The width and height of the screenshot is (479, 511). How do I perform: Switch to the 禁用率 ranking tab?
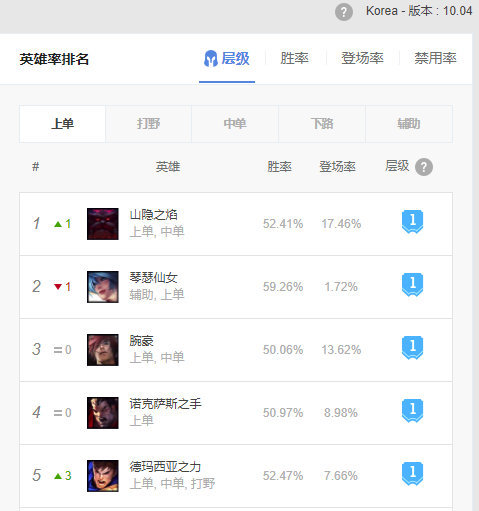435,58
